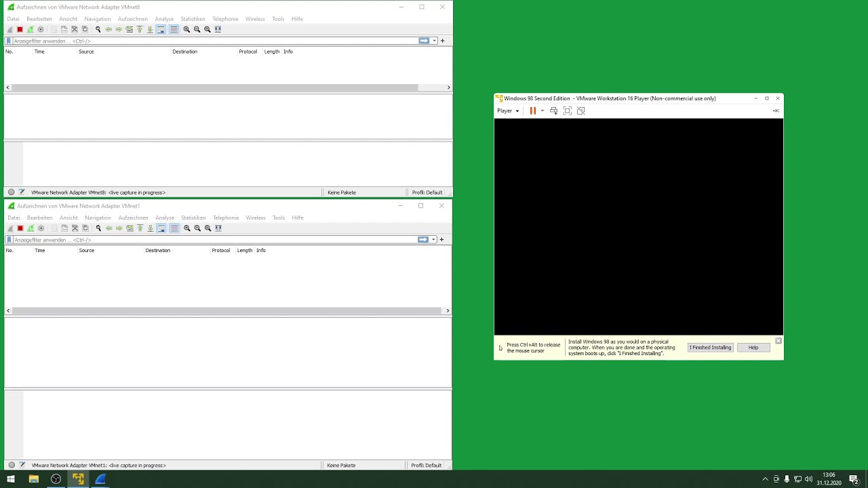Click find packet magnifier in VMnet1 window
Screen dimensions: 868x488
(x=98, y=228)
